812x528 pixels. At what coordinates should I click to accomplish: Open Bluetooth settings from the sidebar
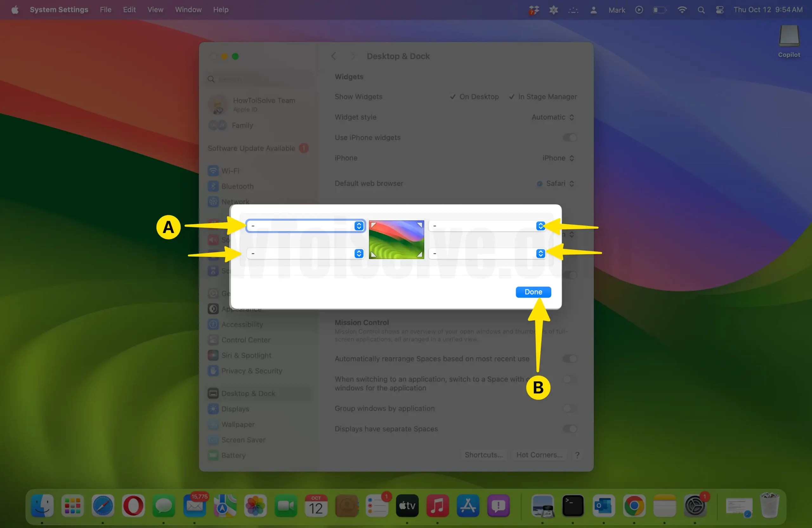(x=238, y=186)
